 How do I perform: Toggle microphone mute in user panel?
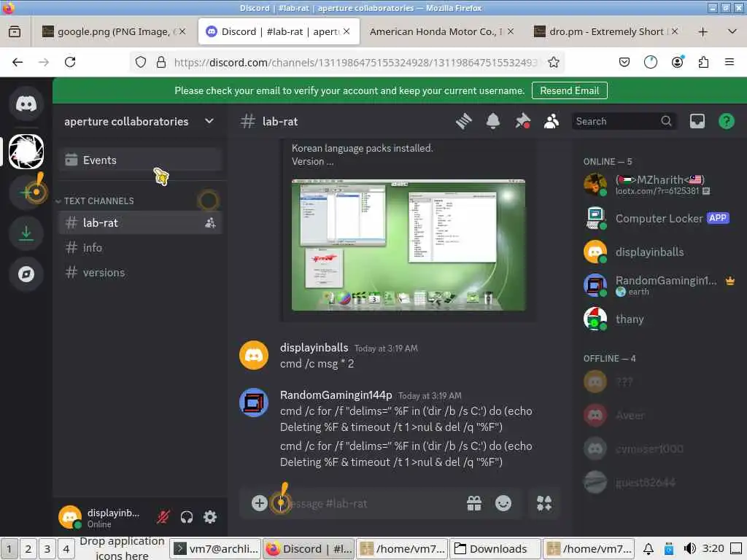(163, 517)
